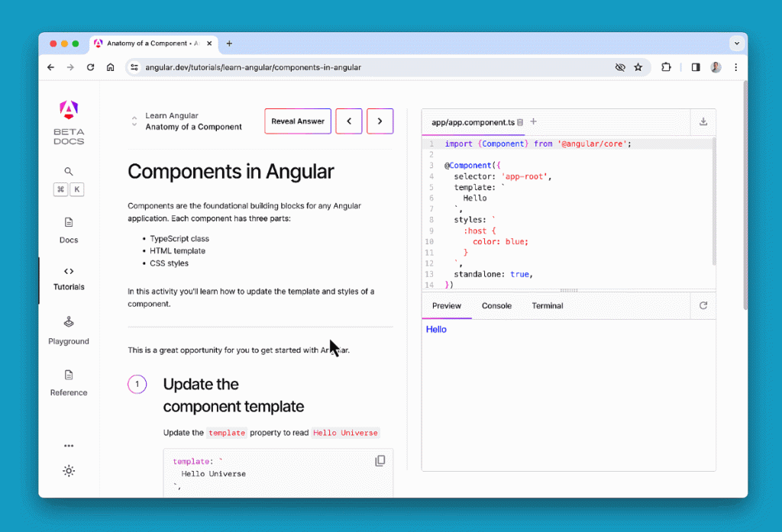
Task: Click the page vertical scrollbar
Action: pos(745,195)
